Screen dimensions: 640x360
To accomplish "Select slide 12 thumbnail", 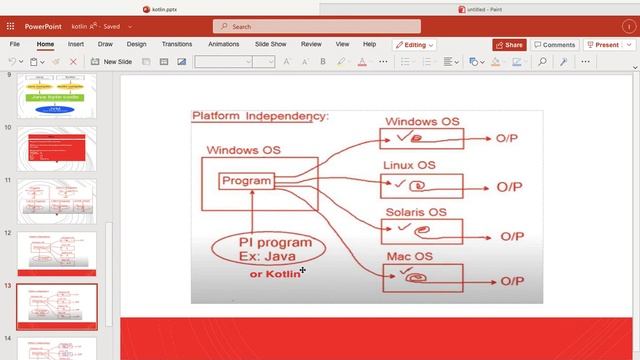I will 57,254.
